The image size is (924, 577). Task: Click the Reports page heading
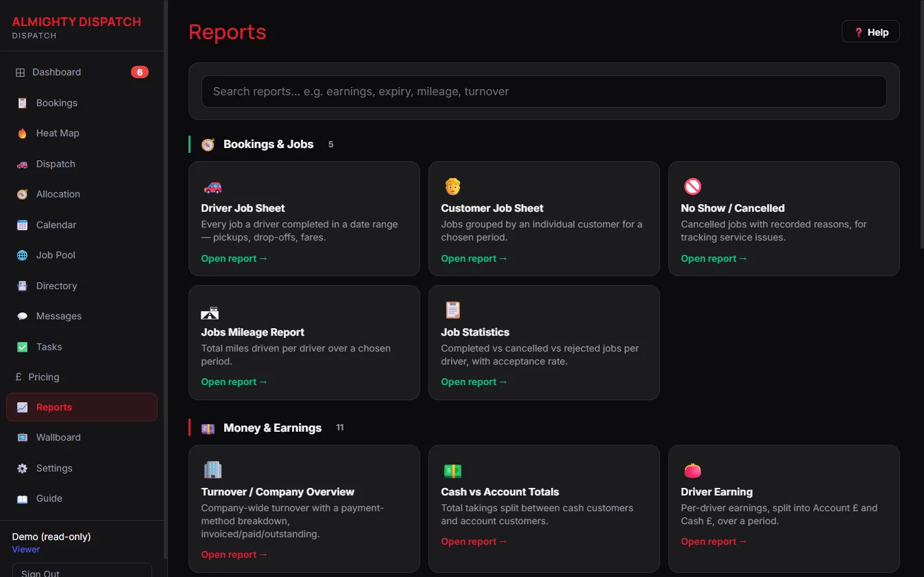coord(228,32)
